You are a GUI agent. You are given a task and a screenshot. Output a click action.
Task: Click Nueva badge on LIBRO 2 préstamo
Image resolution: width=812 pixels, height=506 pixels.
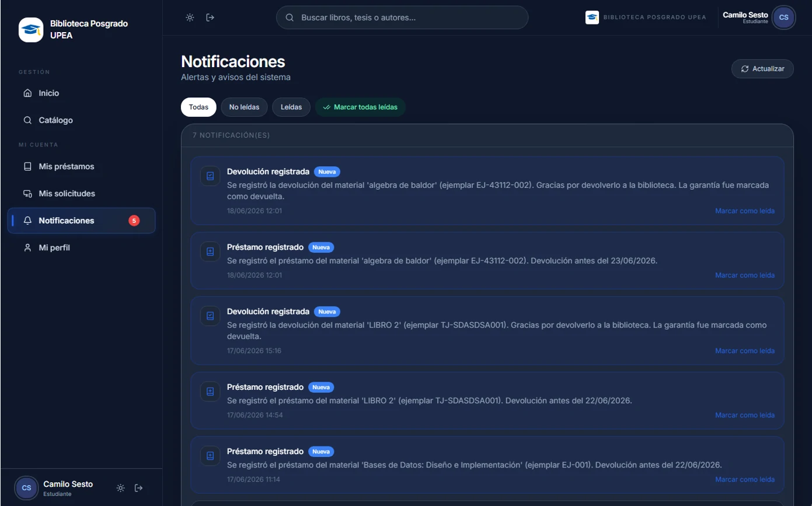point(321,388)
